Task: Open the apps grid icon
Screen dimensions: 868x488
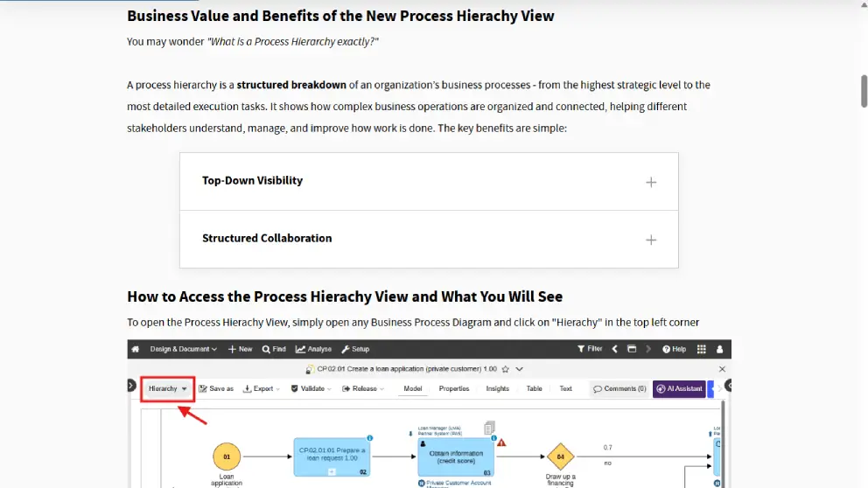Action: coord(701,349)
